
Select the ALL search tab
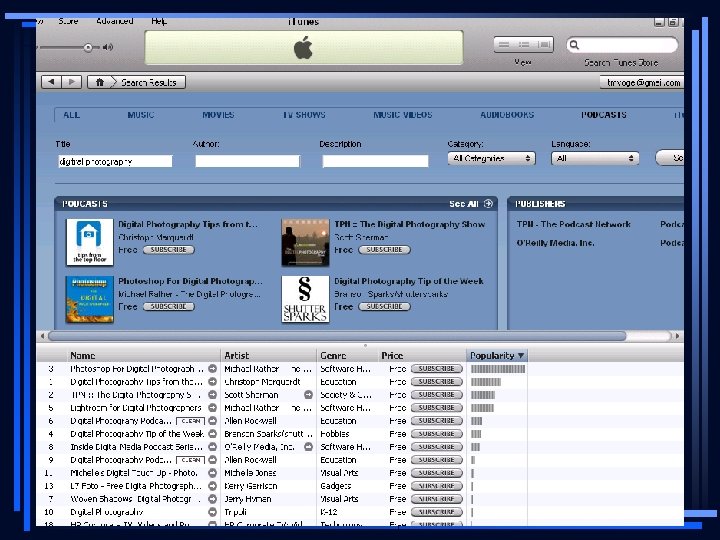(x=72, y=115)
